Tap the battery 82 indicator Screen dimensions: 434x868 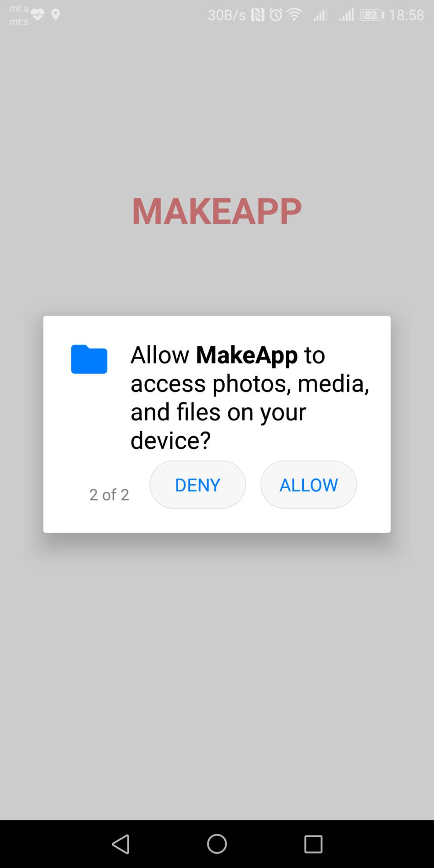pos(372,15)
